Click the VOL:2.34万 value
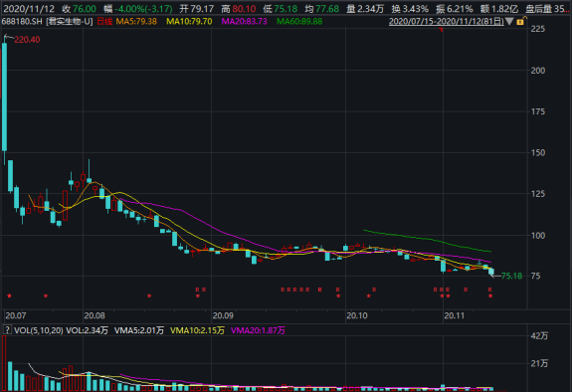This screenshot has width=573, height=392. [x=87, y=330]
